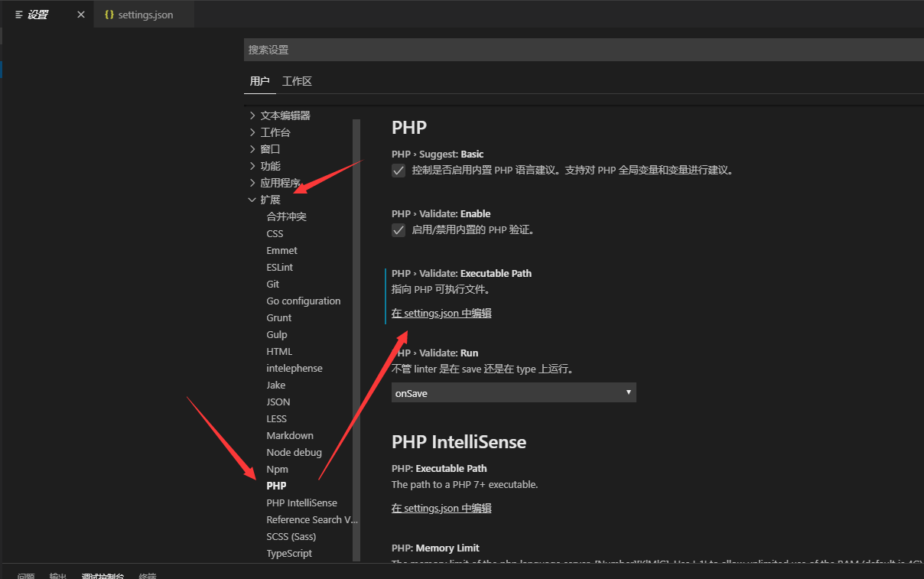The height and width of the screenshot is (579, 924).
Task: Open LESS extension settings
Action: 276,418
